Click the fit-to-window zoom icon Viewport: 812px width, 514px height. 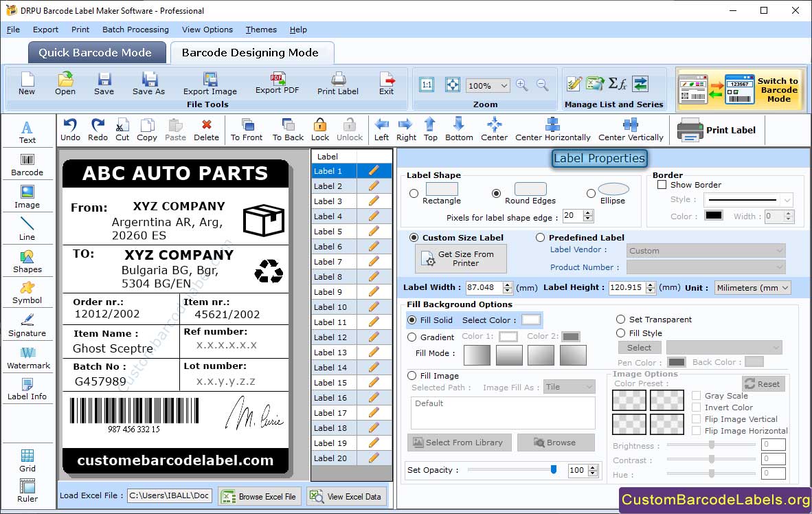coord(453,85)
